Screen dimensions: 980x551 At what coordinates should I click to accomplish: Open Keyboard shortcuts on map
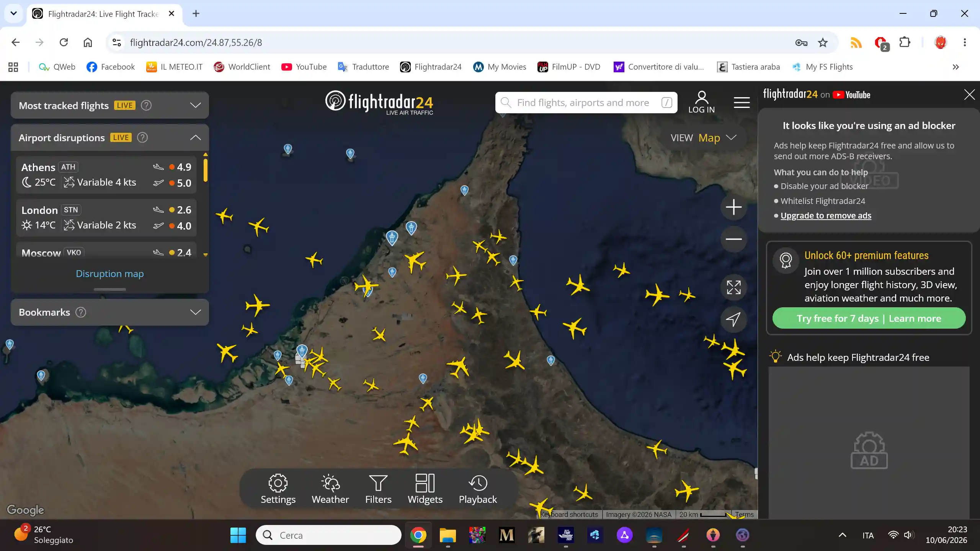[569, 514]
